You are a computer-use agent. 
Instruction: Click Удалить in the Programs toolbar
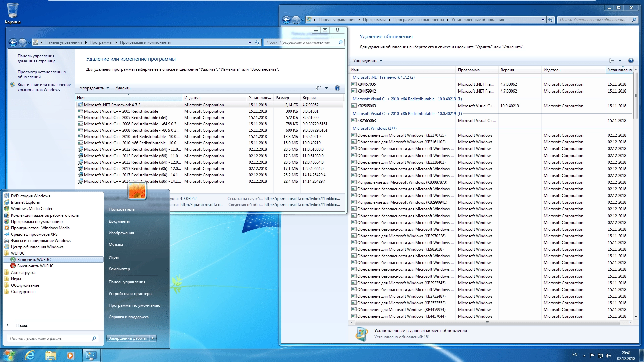[x=123, y=88]
